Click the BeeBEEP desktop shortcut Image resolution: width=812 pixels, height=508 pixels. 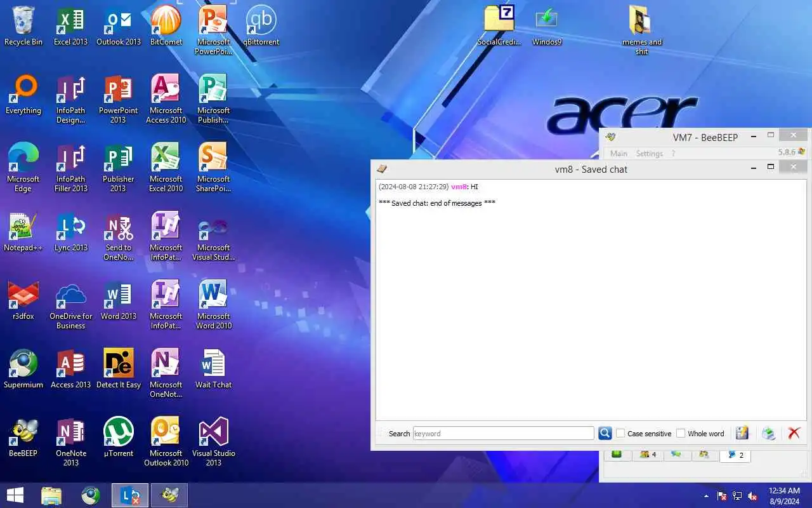coord(23,438)
